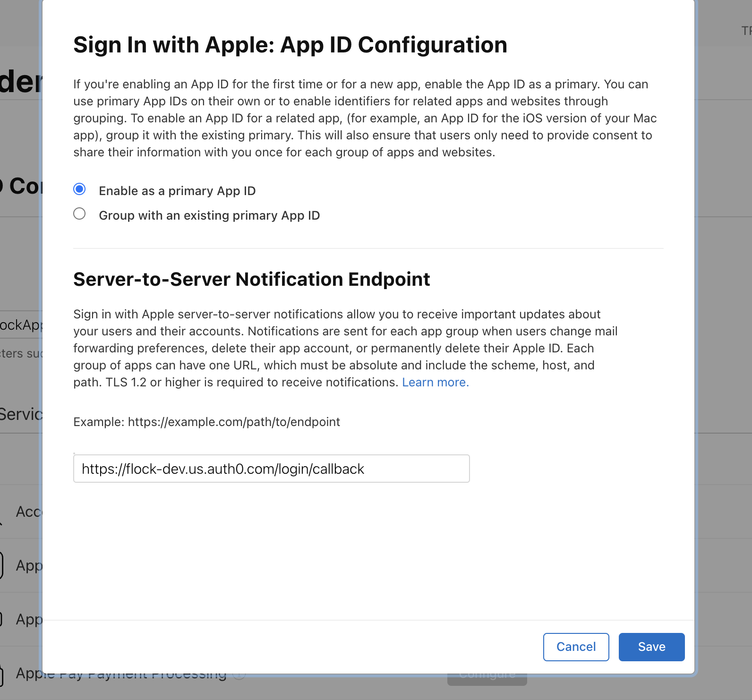Click the dialog title Sign In with Apple: App ID Configuration
752x700 pixels.
click(x=291, y=45)
